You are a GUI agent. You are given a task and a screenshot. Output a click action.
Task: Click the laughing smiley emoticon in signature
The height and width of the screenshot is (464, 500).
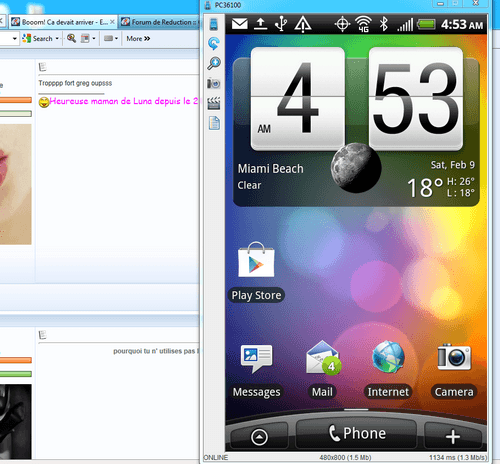click(44, 102)
